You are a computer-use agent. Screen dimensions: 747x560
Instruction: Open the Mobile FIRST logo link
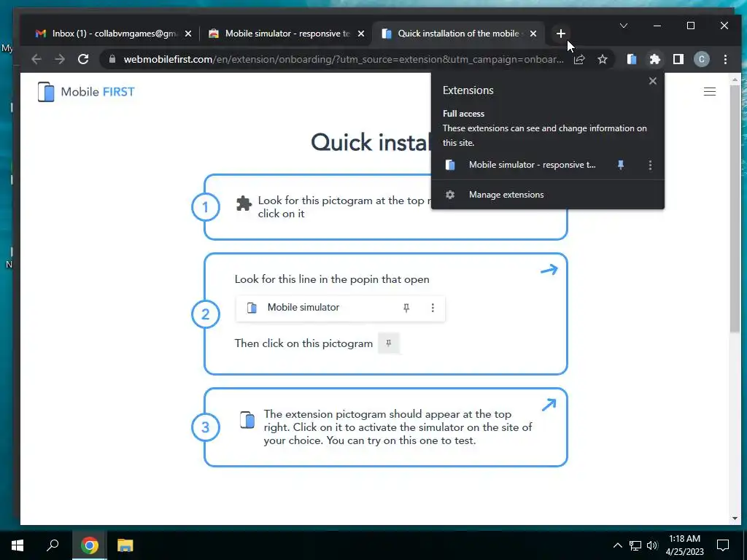click(86, 91)
